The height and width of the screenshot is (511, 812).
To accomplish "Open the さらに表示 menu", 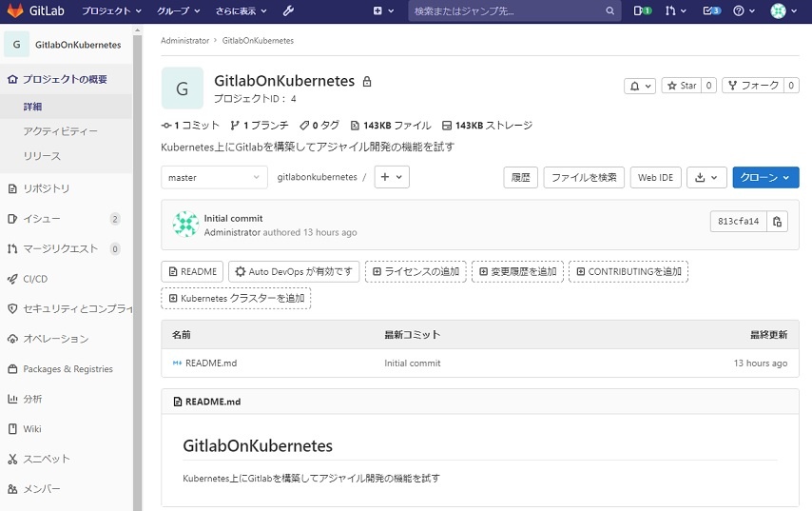I will coord(241,10).
